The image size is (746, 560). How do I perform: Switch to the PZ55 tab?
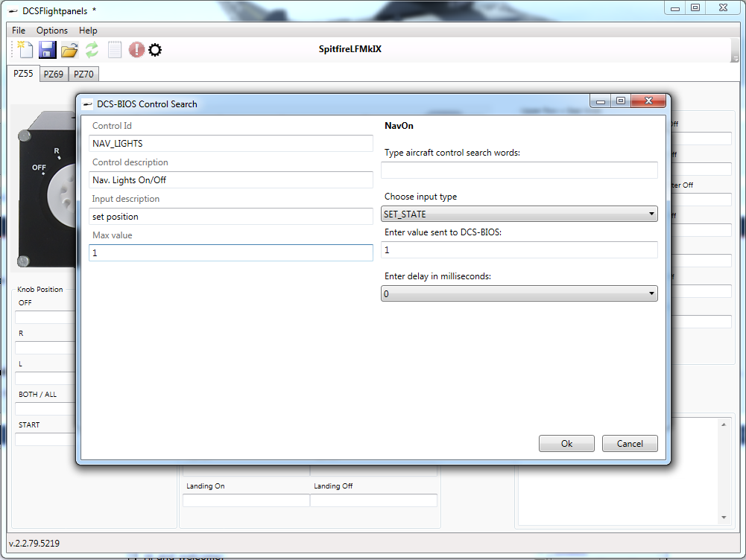click(x=23, y=74)
